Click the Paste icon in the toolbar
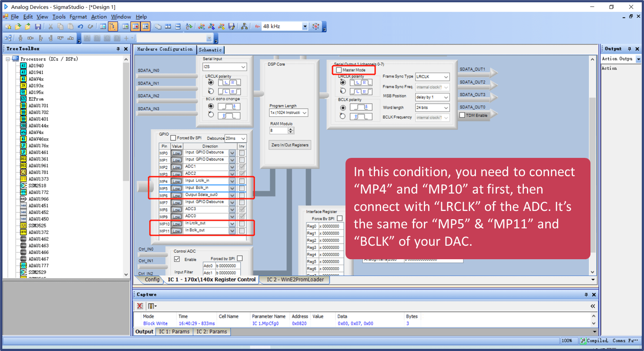644x351 pixels. [70, 27]
